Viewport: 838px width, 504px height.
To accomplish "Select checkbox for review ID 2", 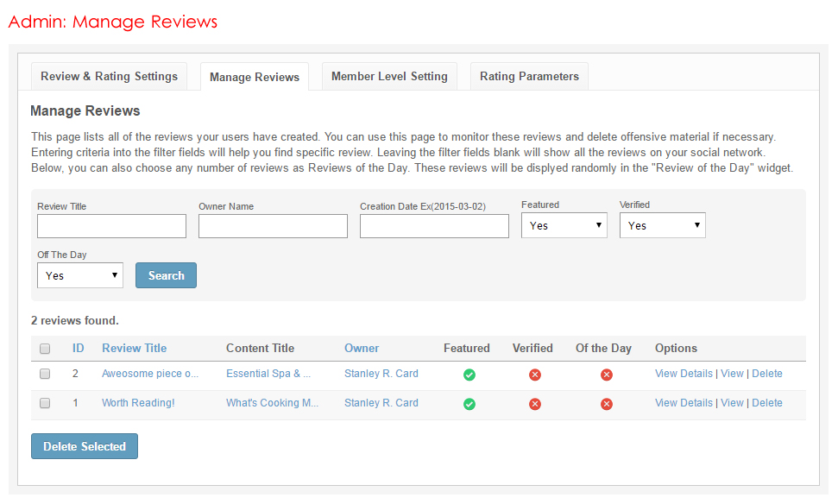I will point(45,374).
